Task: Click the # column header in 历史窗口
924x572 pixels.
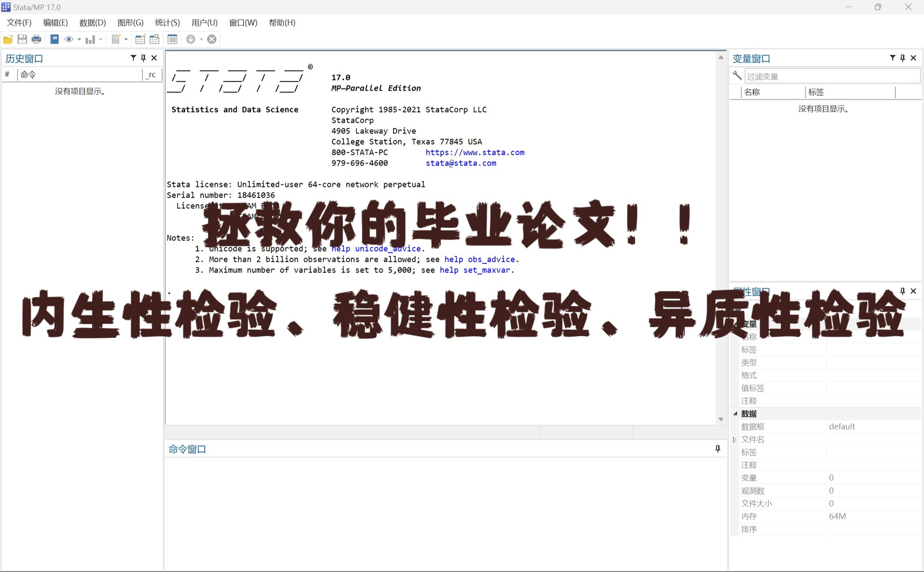Action: click(9, 74)
